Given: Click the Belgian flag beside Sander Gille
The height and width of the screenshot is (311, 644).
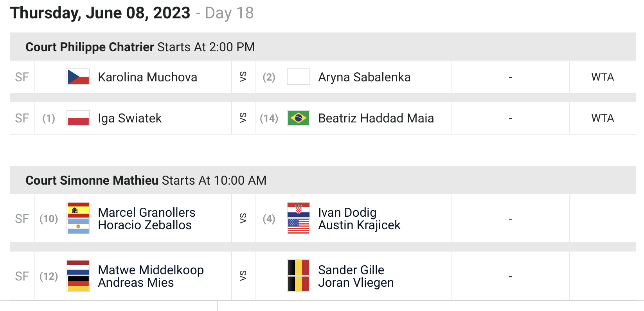Looking at the screenshot, I should click(299, 268).
